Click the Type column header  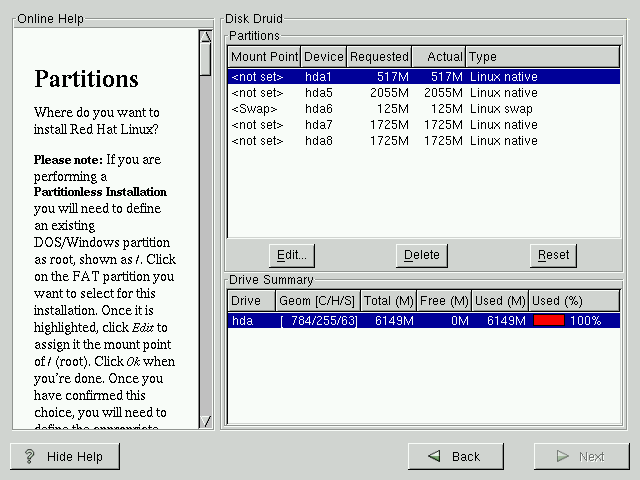pyautogui.click(x=541, y=57)
